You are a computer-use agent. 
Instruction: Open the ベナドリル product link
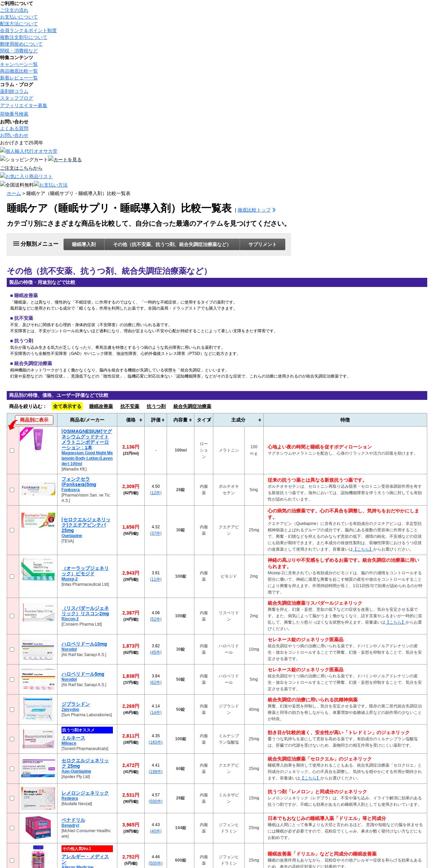coord(73,820)
